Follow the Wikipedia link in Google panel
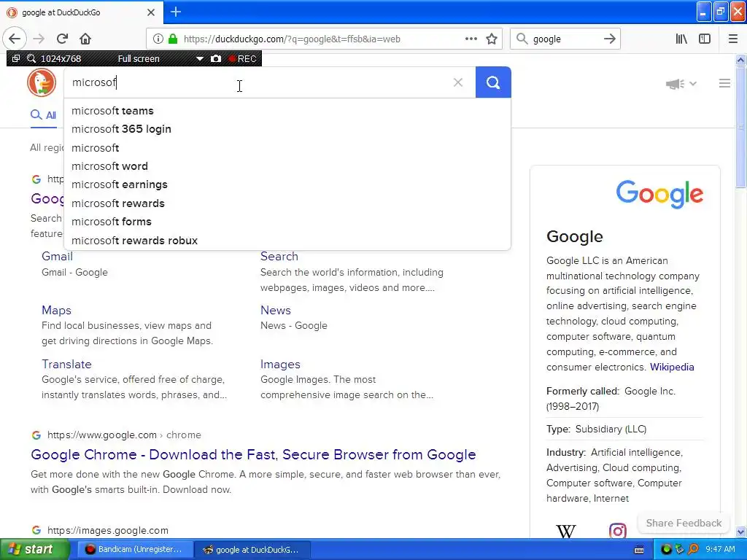The image size is (747, 560). click(672, 367)
